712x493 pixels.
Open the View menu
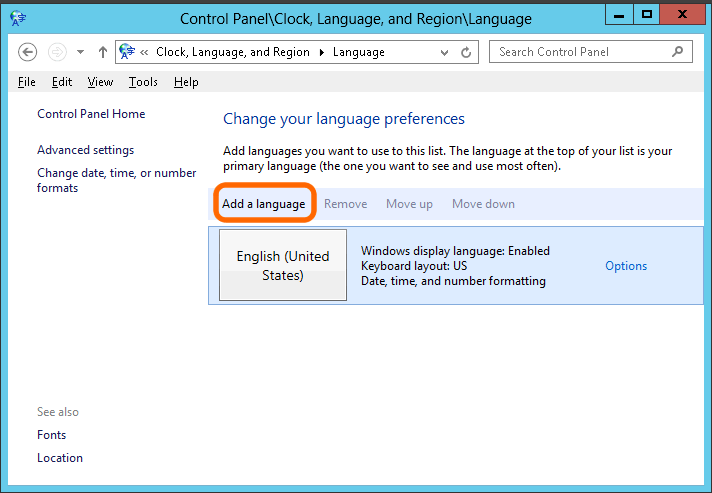[100, 82]
